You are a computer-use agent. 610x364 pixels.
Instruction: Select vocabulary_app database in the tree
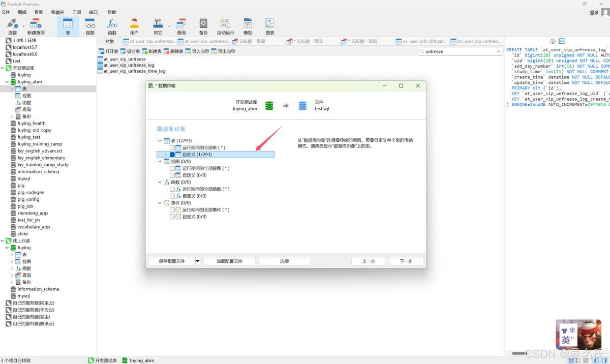(x=34, y=227)
